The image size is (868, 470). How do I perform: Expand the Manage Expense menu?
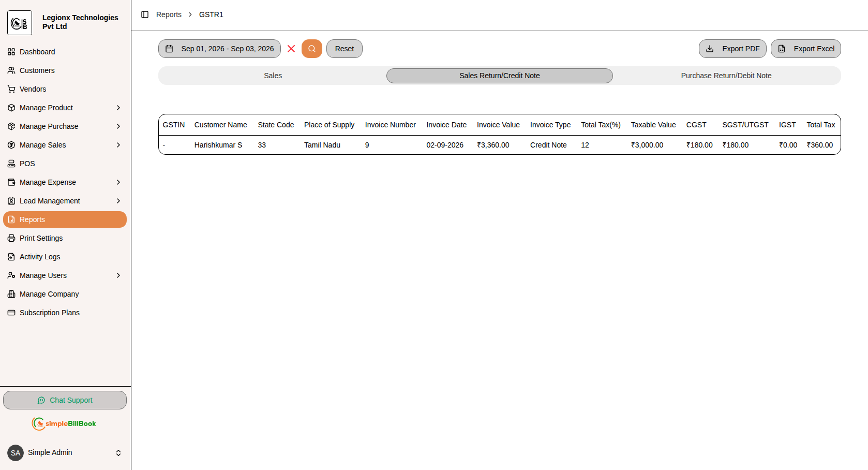pyautogui.click(x=65, y=182)
